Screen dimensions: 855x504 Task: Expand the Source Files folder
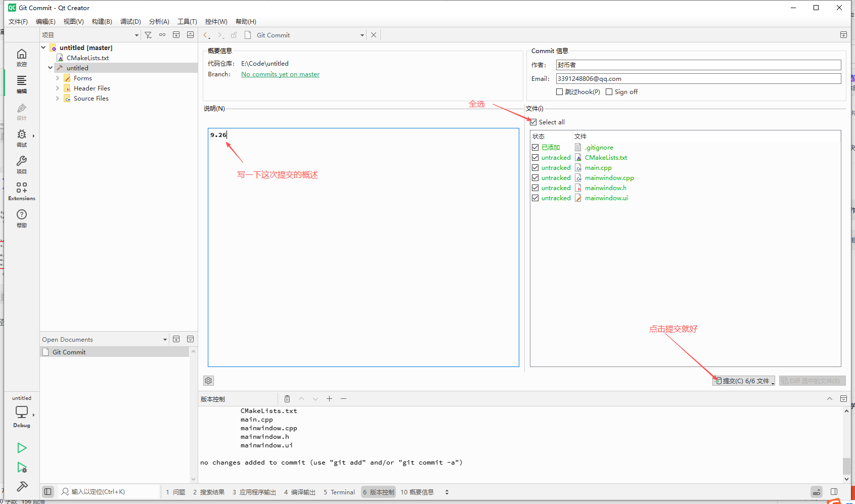(x=58, y=98)
